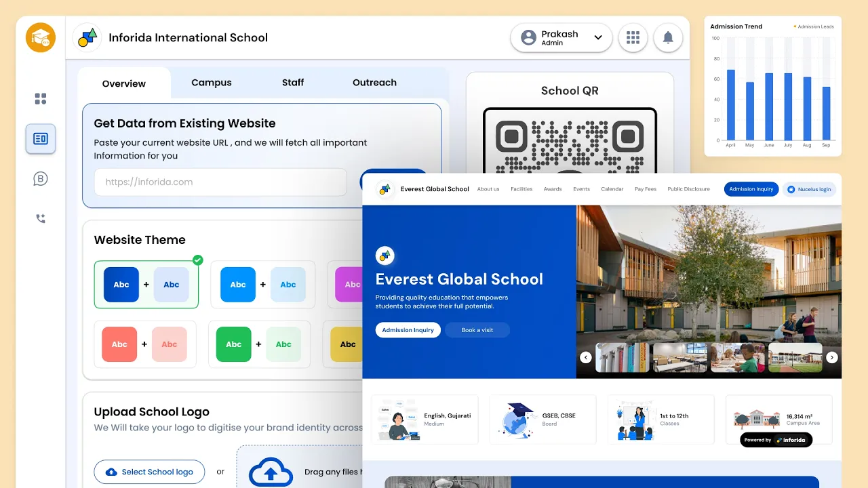Select the classroom desks gallery thumbnail
This screenshot has width=868, height=488.
point(680,357)
